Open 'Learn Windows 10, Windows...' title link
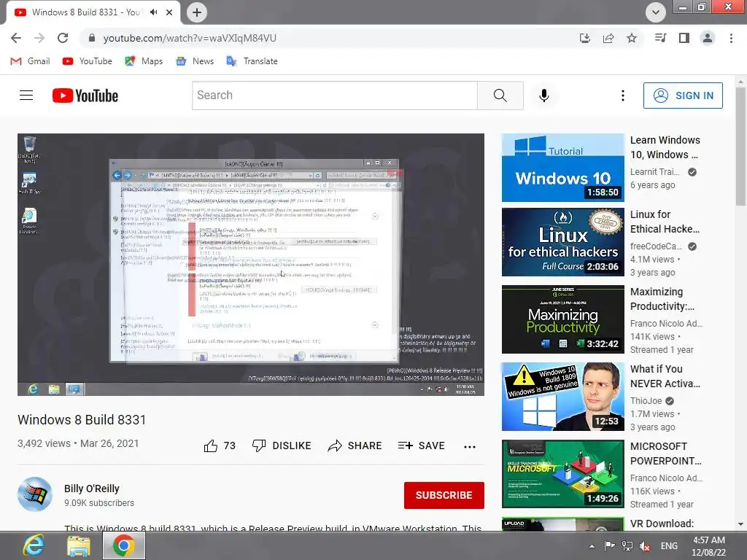 [x=665, y=147]
